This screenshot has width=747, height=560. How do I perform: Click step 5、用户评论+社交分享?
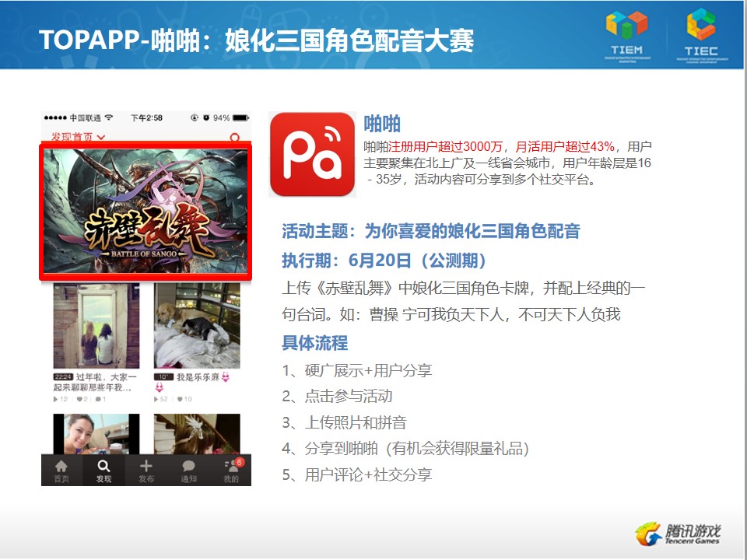pos(357,474)
